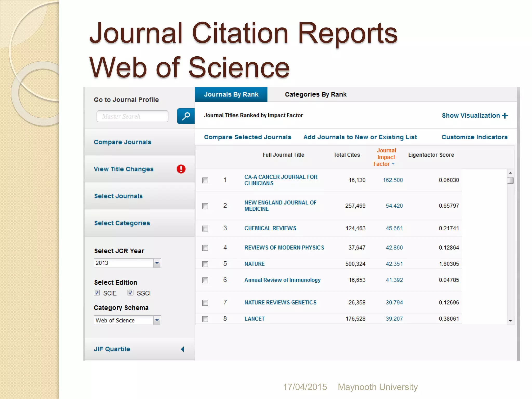Viewport: 532px width, 399px height.
Task: Tick checkbox for Nature Reviews Genetics
Action: [205, 303]
